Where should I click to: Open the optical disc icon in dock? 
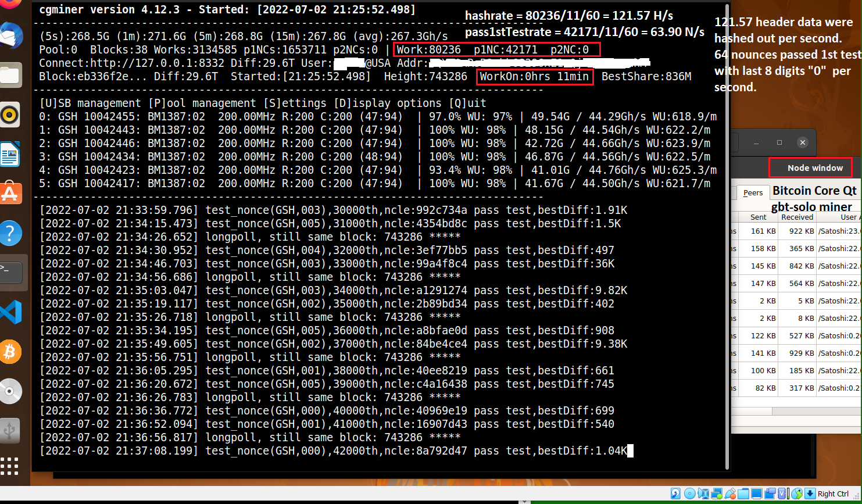(x=10, y=391)
